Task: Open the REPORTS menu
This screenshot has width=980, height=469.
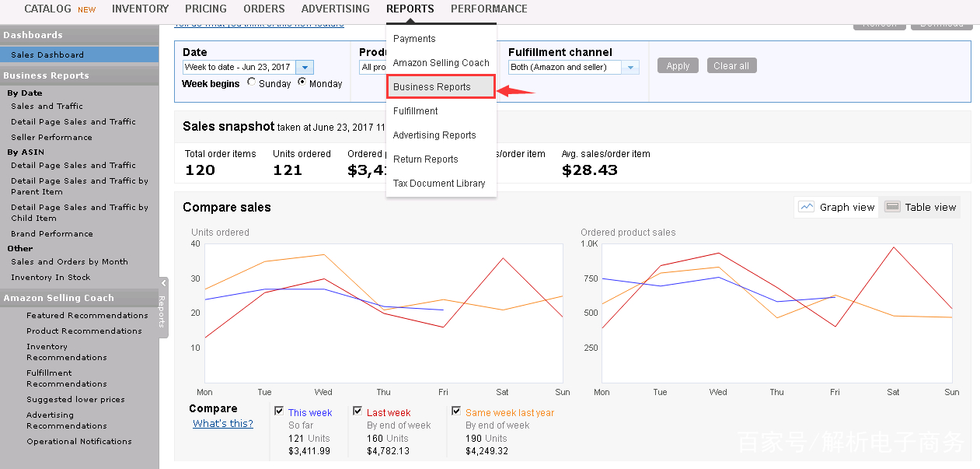Action: pyautogui.click(x=410, y=9)
